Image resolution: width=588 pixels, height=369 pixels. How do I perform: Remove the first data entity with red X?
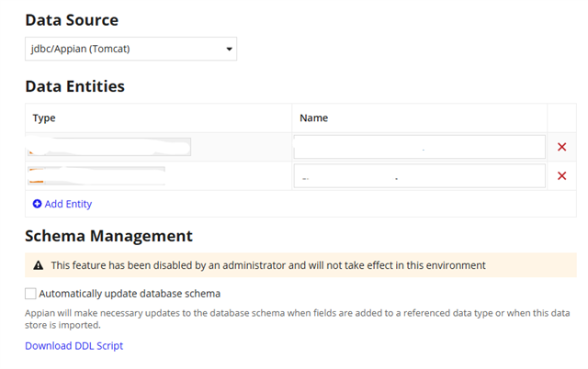click(x=561, y=147)
